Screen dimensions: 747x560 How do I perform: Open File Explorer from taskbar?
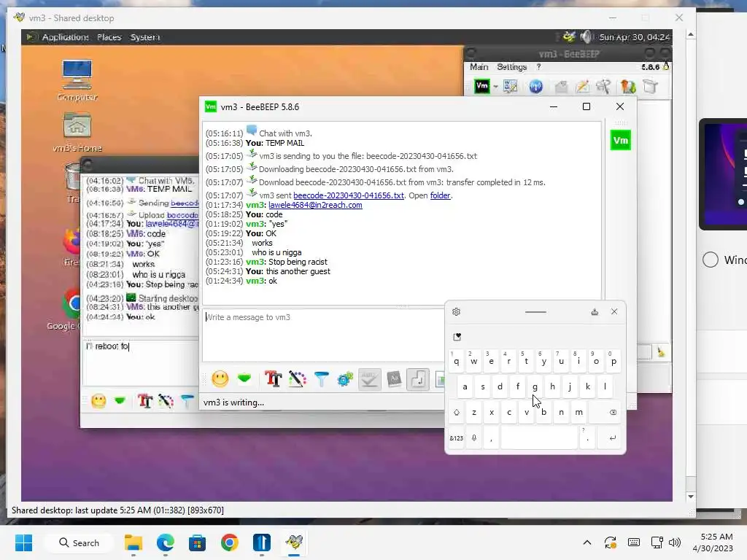coord(133,542)
